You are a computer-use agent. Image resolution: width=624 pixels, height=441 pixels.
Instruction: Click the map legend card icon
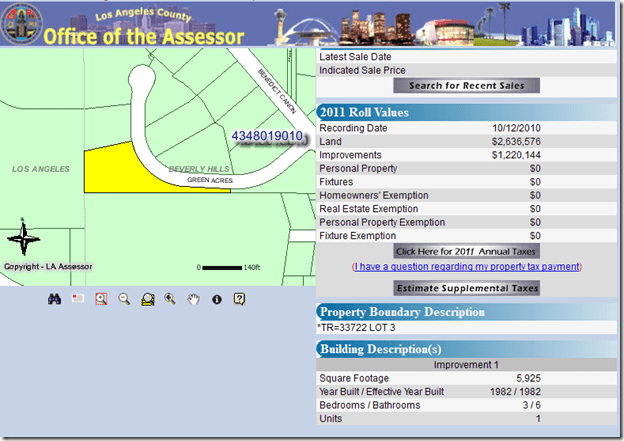coord(78,299)
